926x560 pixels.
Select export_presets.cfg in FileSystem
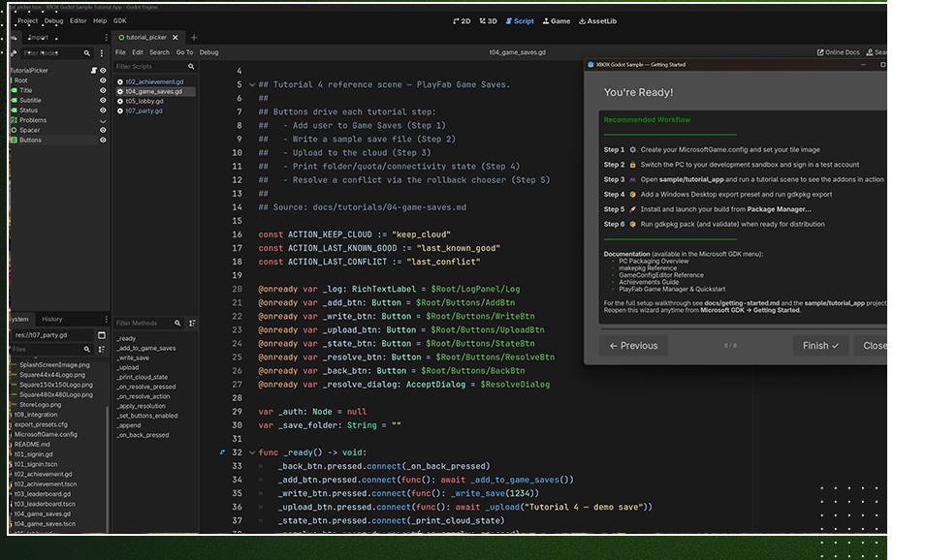click(41, 424)
